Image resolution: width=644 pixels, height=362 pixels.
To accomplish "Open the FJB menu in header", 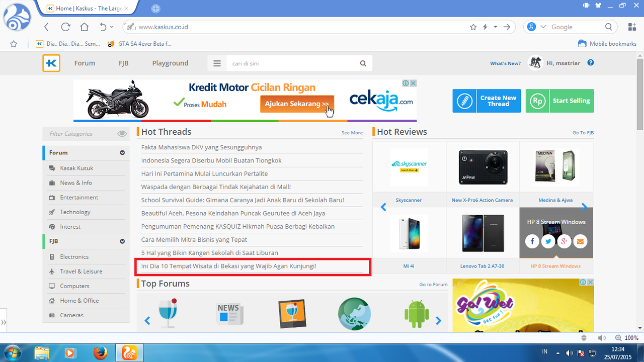I will click(124, 63).
